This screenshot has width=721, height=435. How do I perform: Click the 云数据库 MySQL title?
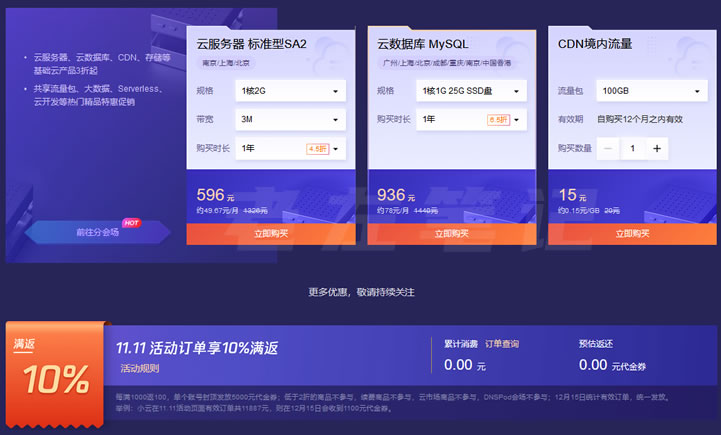[423, 44]
